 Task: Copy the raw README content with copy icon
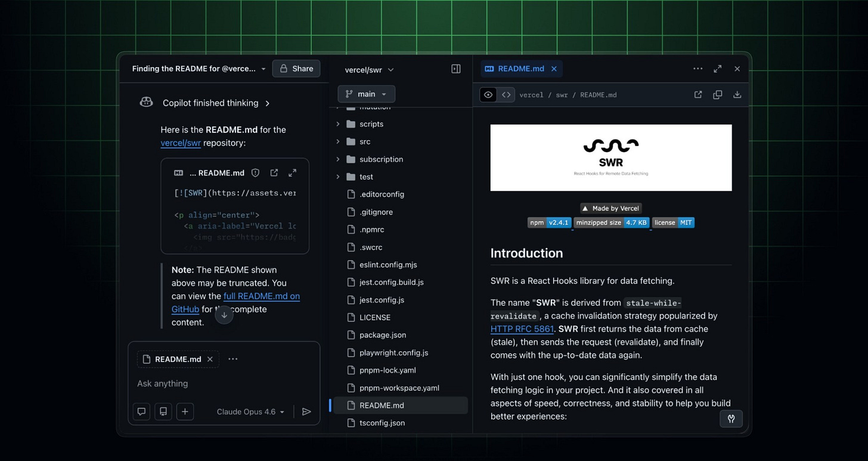pos(717,94)
